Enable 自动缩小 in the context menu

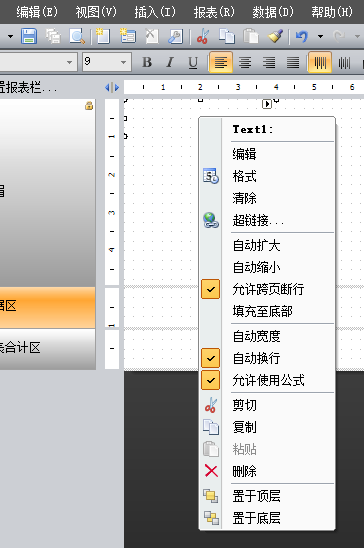point(267,267)
